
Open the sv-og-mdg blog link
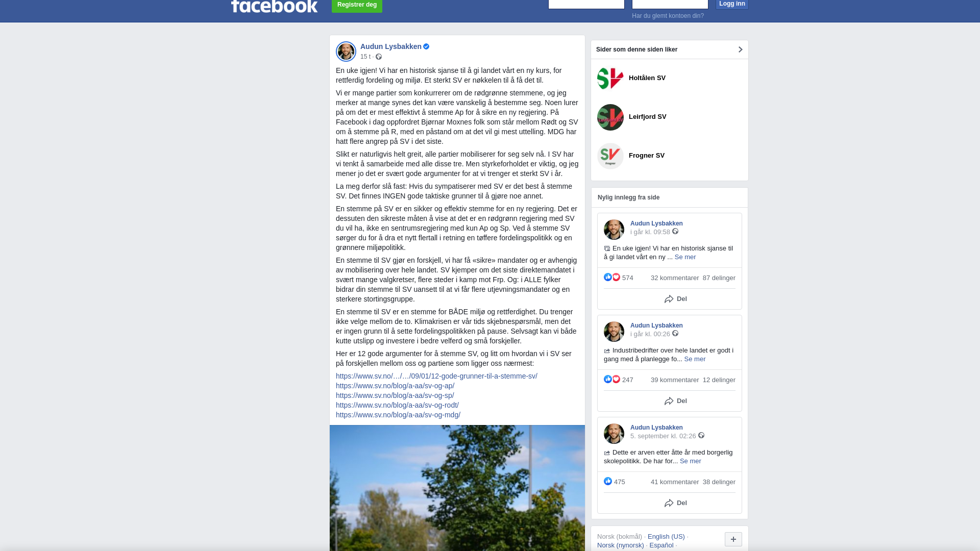click(x=398, y=415)
